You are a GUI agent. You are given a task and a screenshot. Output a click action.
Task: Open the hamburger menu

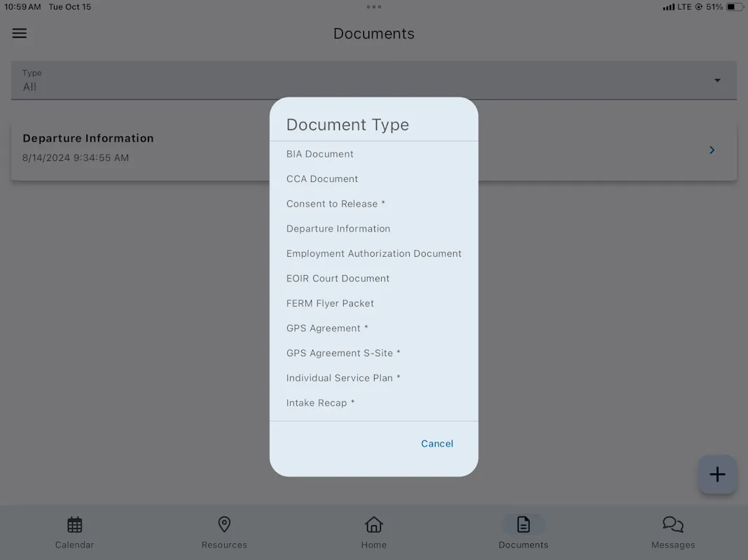(20, 33)
